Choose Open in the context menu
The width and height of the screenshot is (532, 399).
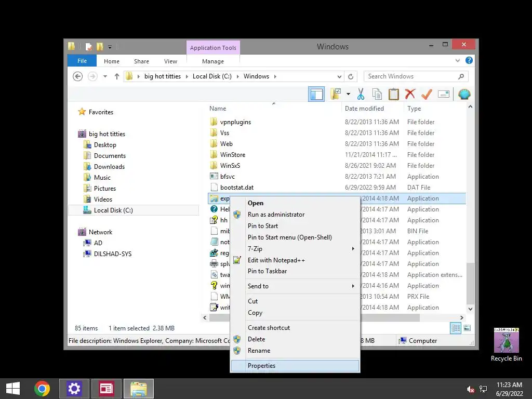tap(295, 203)
